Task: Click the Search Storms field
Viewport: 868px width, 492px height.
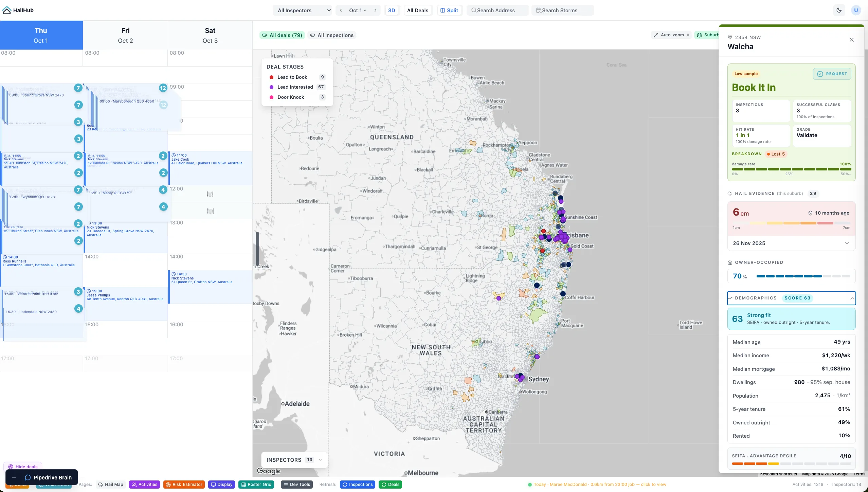Action: click(562, 10)
